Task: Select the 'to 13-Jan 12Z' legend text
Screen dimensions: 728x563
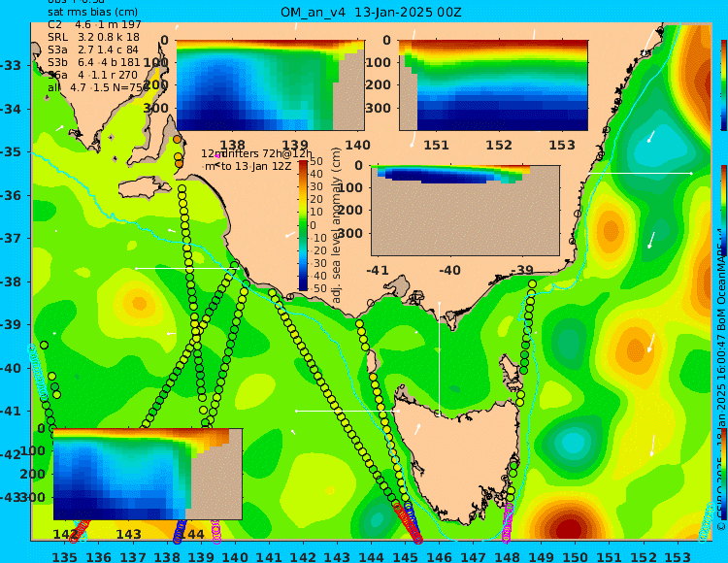Action: pos(255,166)
